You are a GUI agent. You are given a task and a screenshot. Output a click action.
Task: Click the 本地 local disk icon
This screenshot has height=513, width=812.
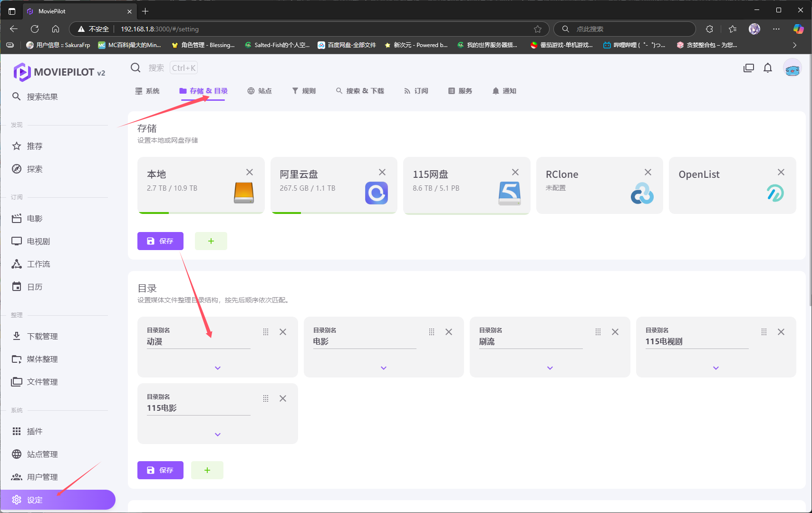click(x=243, y=193)
